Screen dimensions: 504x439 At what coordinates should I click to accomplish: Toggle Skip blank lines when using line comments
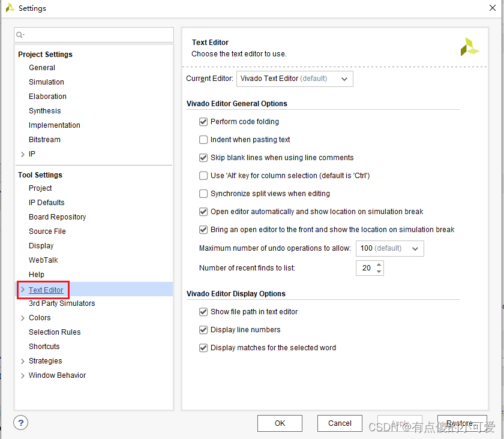pos(203,158)
